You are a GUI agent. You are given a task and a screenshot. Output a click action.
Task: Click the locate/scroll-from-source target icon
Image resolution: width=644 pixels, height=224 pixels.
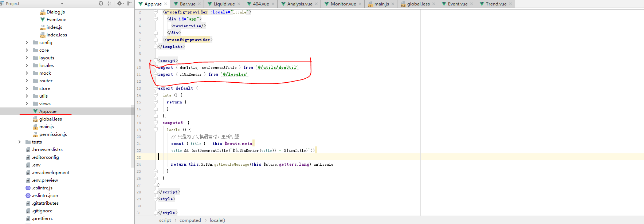pos(101,3)
